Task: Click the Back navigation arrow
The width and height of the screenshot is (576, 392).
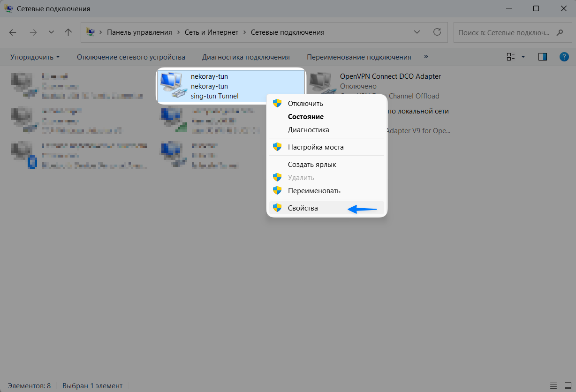Action: [x=13, y=32]
